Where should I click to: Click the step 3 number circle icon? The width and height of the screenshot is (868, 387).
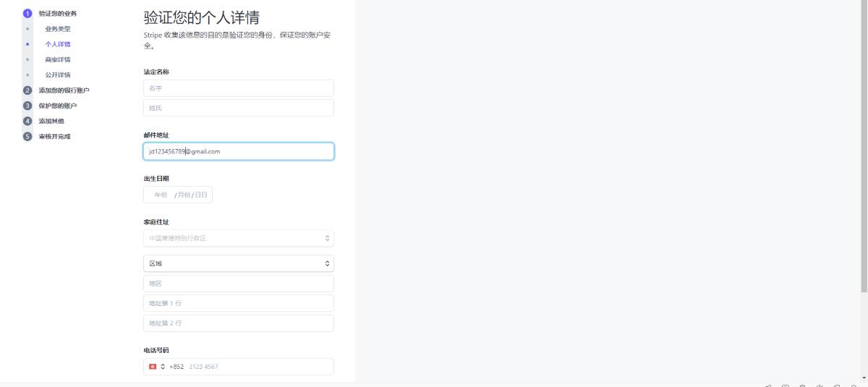27,106
